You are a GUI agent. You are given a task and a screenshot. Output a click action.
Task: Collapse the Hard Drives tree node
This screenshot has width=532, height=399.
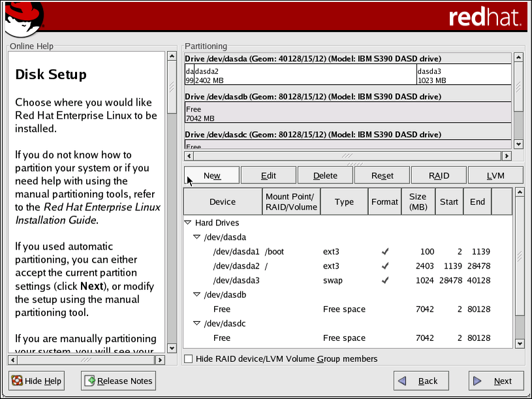pos(189,223)
